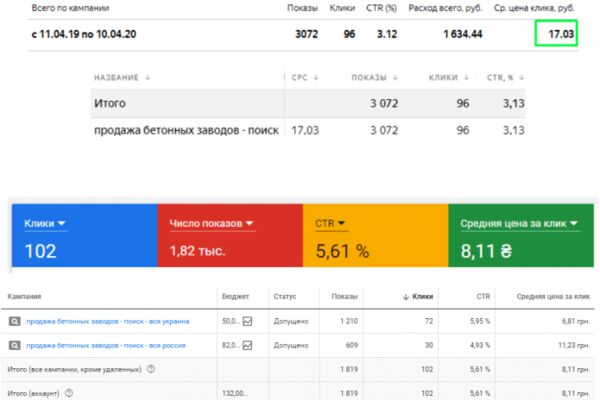The height and width of the screenshot is (400, 600).
Task: Click budget value 50,0... in украина row
Action: pos(231,321)
